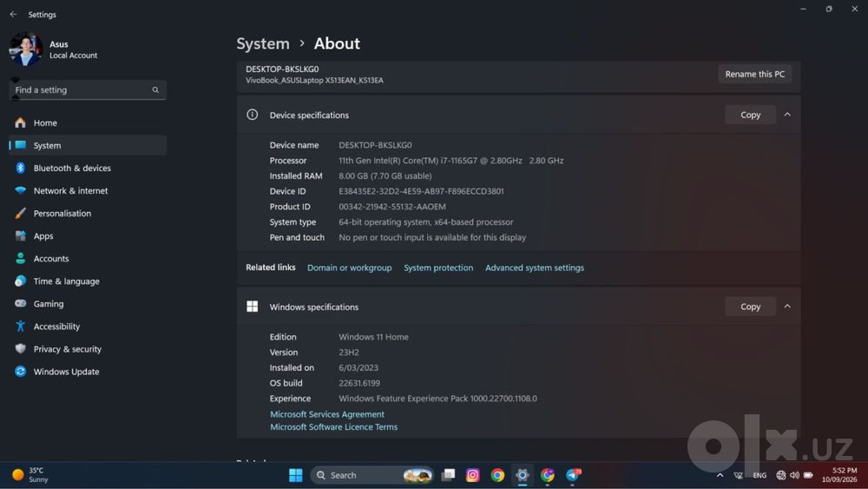This screenshot has width=868, height=489.
Task: Launch Instagram from the taskbar
Action: point(473,475)
